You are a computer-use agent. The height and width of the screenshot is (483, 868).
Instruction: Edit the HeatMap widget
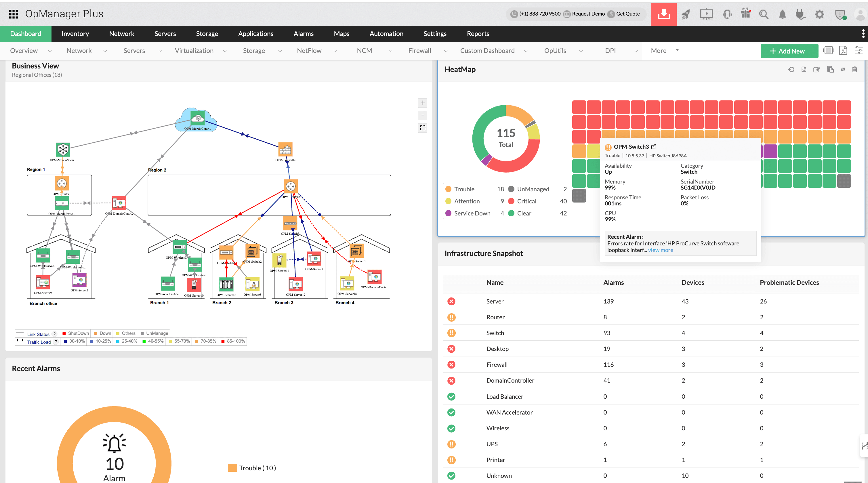coord(817,69)
